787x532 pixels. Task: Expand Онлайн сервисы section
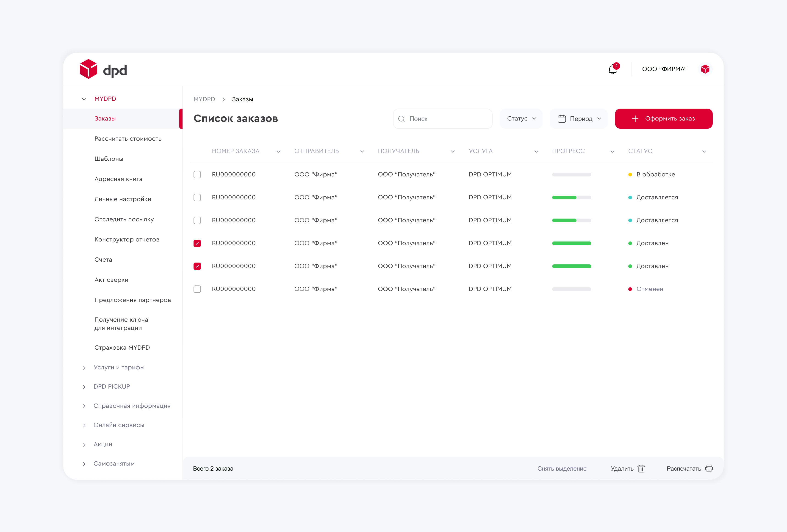(84, 425)
